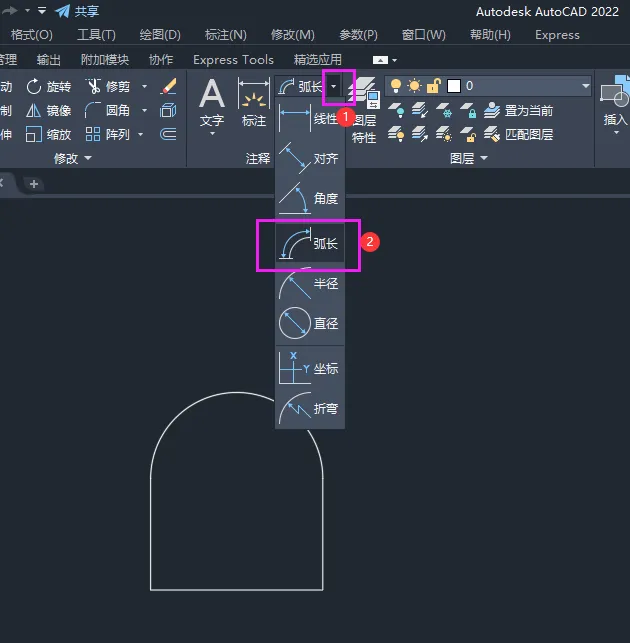The image size is (630, 643).
Task: Click the layer Freeze snowflake icon
Action: (x=444, y=110)
